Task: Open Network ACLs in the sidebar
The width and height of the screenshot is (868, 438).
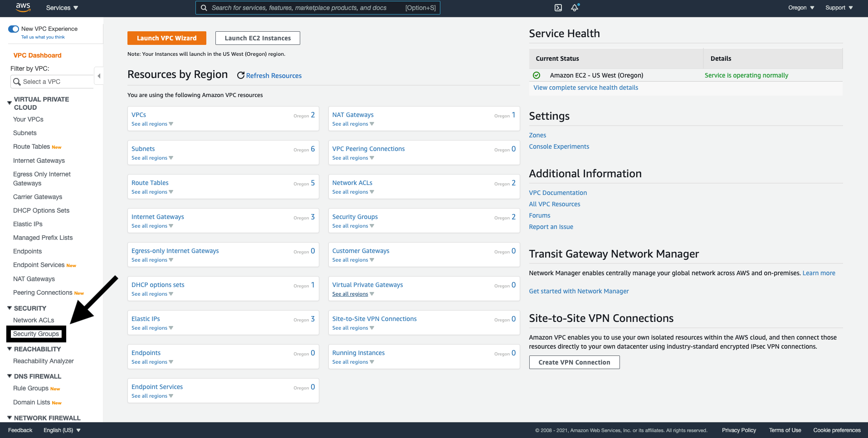Action: coord(34,320)
